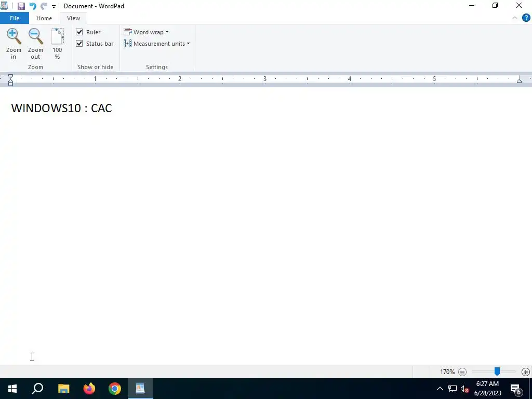Click the muted speaker volume icon
The height and width of the screenshot is (399, 532).
pyautogui.click(x=464, y=389)
